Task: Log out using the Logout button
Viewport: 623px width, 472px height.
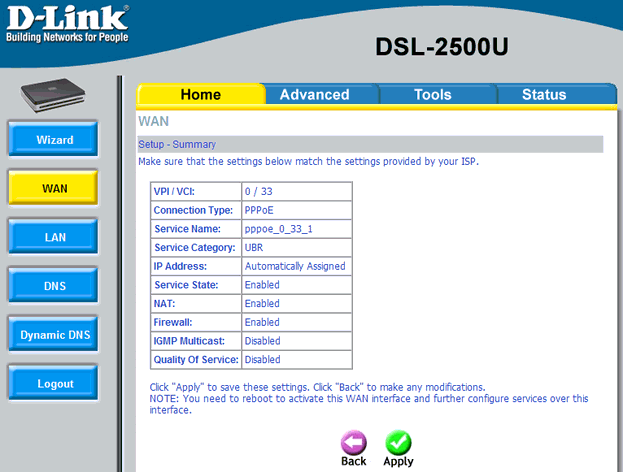Action: [x=55, y=383]
